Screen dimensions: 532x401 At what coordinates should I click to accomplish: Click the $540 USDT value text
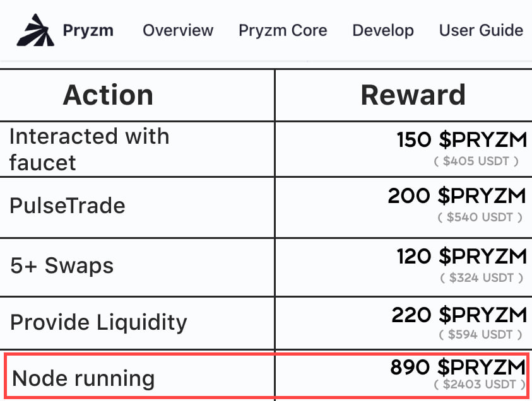(x=480, y=217)
